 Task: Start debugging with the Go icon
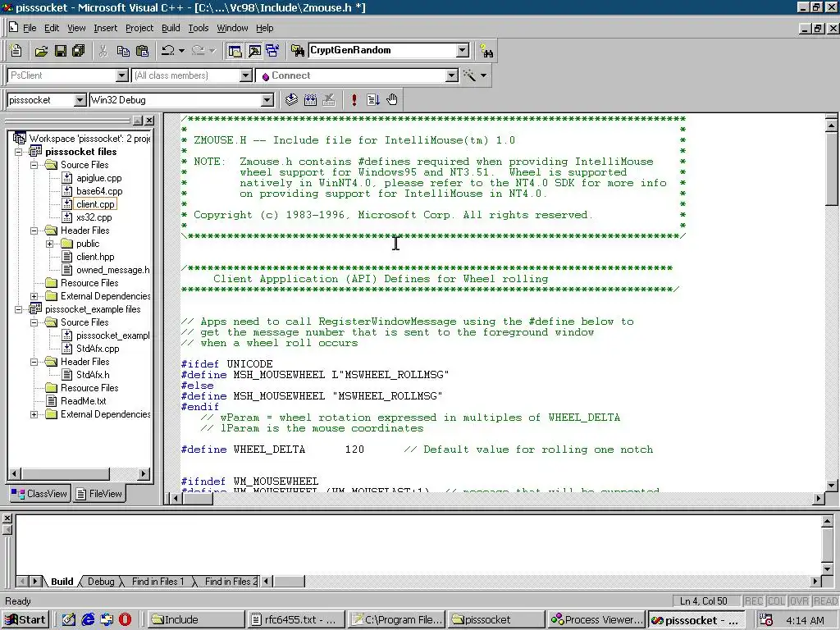point(373,99)
